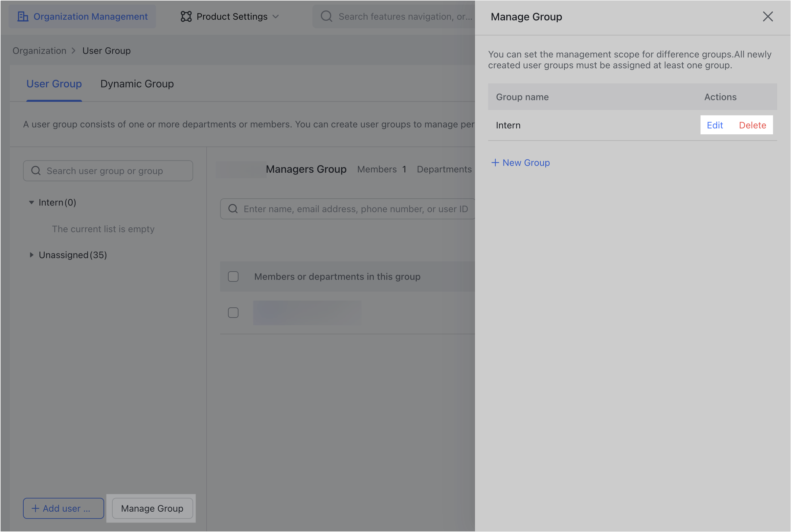Click the search magnifier in top navigation
Screen dimensions: 791x532
(x=326, y=16)
